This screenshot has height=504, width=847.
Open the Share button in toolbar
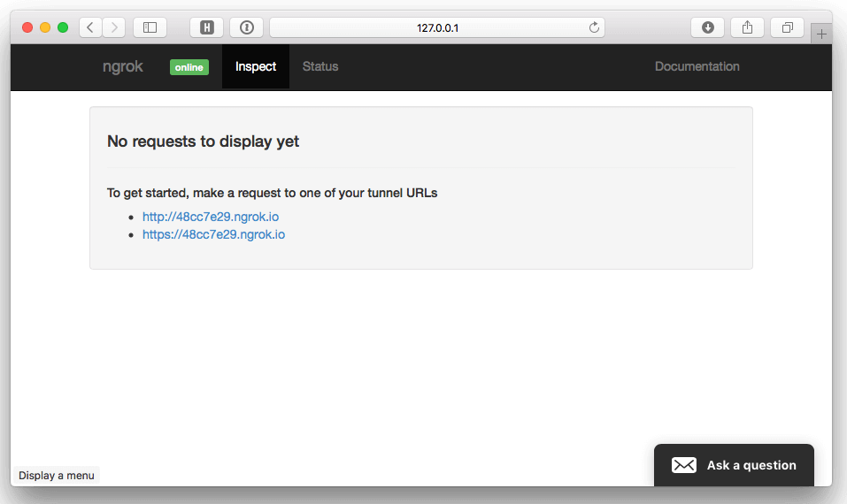(x=747, y=27)
